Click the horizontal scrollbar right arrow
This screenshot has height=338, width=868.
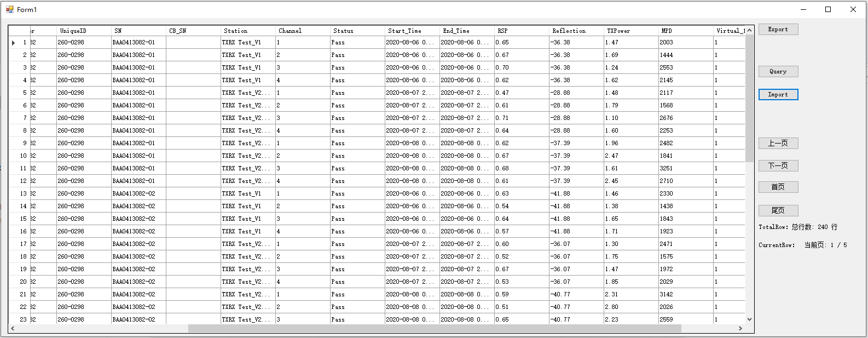click(x=740, y=328)
